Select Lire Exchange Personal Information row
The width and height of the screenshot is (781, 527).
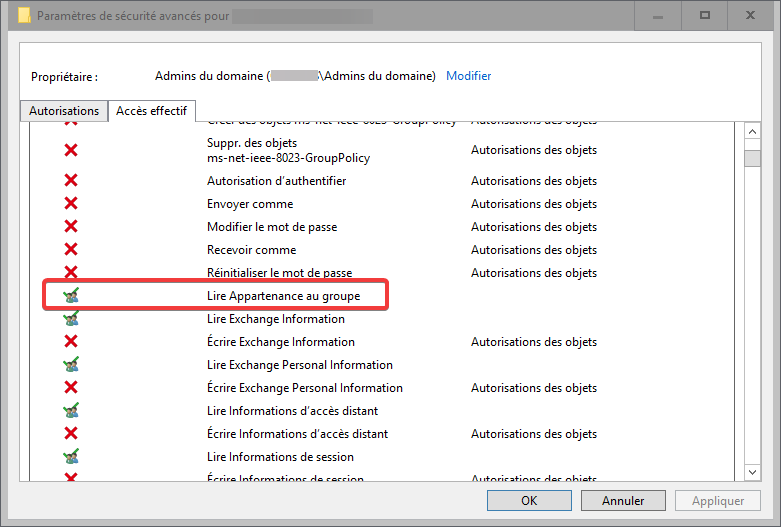point(382,364)
